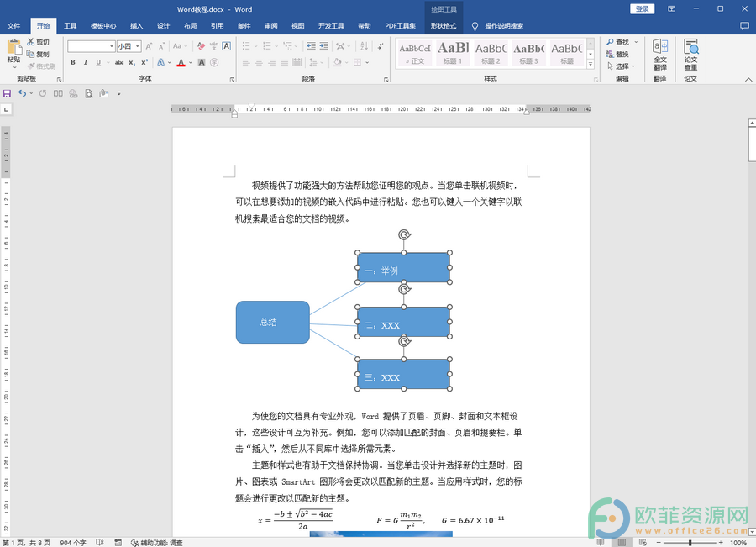The width and height of the screenshot is (756, 547).
Task: Click the distributed alignment icon
Action: [x=297, y=62]
